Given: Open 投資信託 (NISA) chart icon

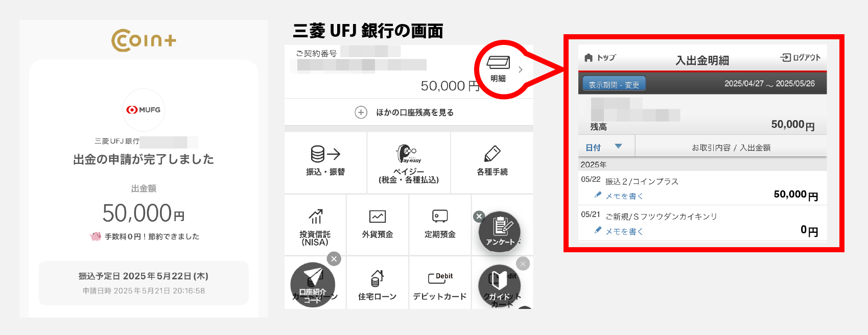Looking at the screenshot, I should pos(315,217).
